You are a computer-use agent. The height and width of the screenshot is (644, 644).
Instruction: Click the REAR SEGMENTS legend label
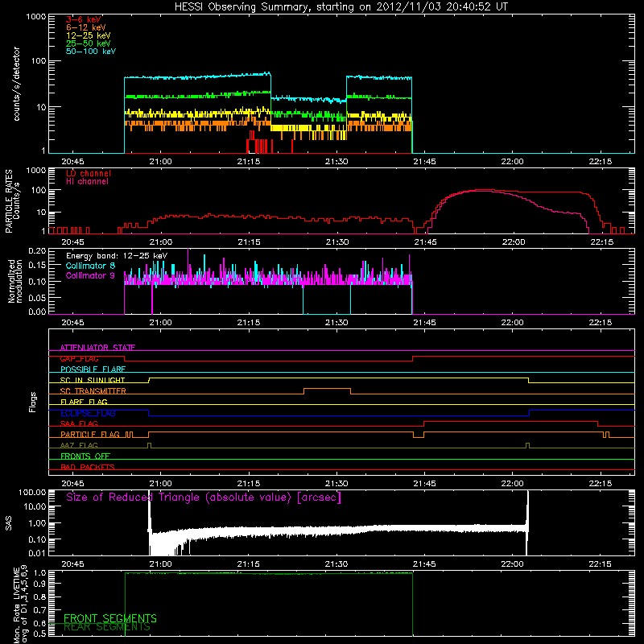tap(107, 627)
